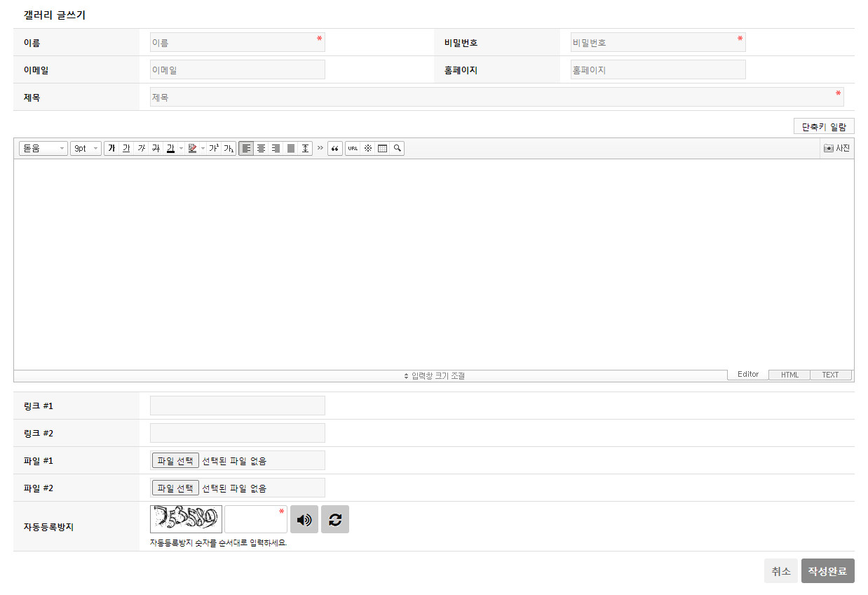Switch to the HTML editor tab
This screenshot has width=868, height=595.
tap(789, 375)
